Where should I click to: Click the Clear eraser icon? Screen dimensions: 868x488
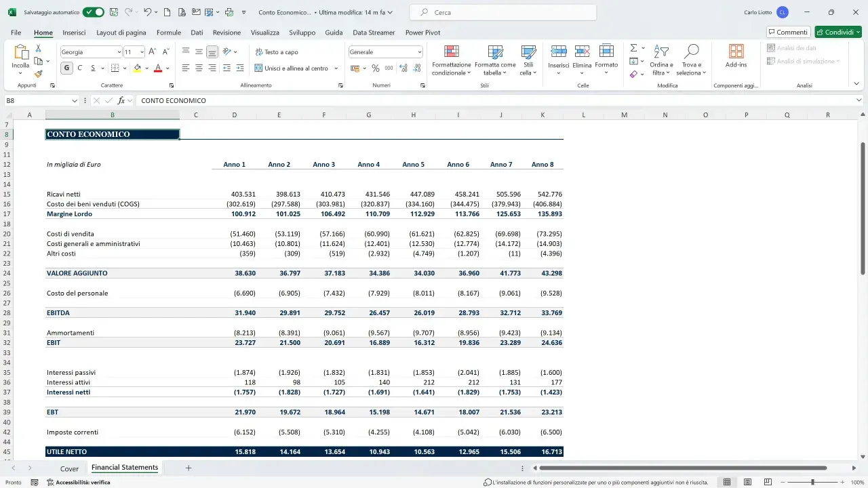coord(633,74)
